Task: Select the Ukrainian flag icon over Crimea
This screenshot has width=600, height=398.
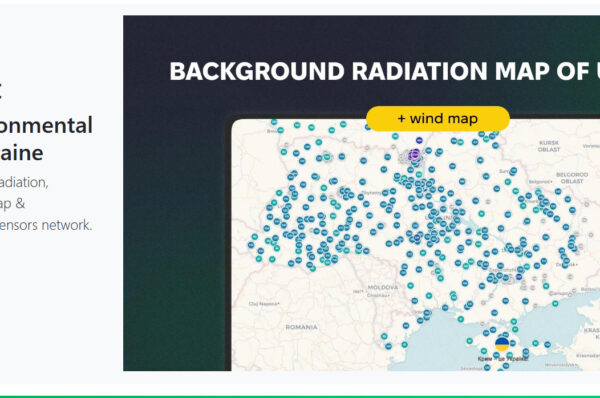Action: click(502, 344)
